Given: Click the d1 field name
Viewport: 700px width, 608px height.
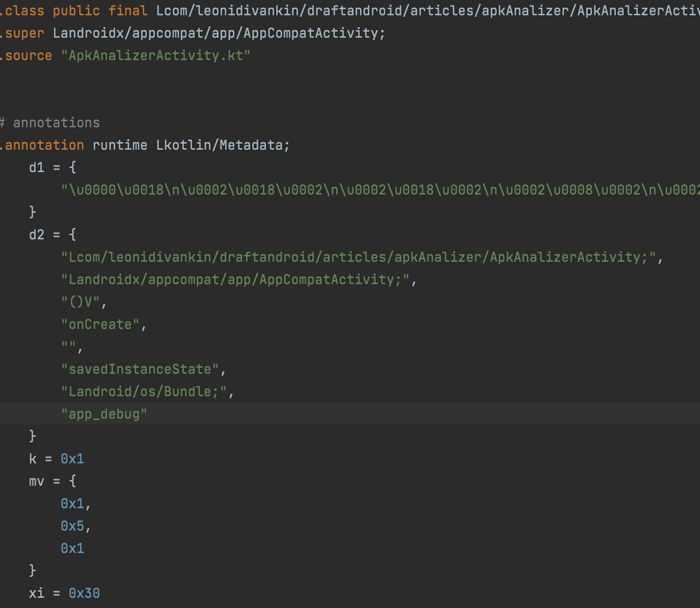Looking at the screenshot, I should (x=37, y=168).
